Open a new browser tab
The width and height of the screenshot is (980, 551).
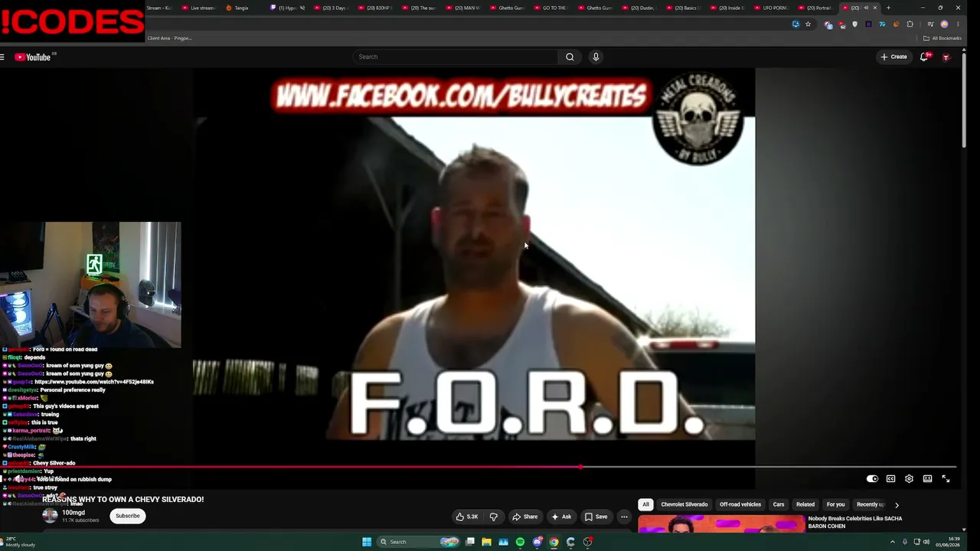888,8
